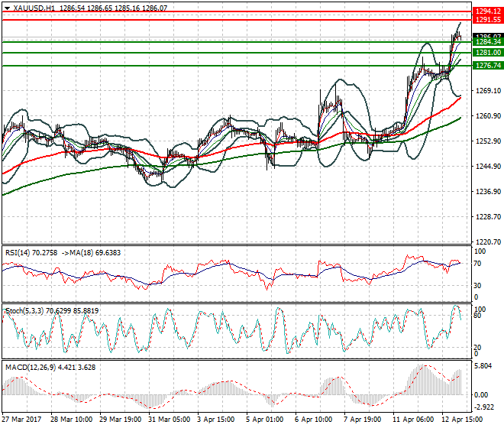Image resolution: width=504 pixels, height=428 pixels.
Task: Click the 29 Mar 19:00 time label
Action: point(120,420)
